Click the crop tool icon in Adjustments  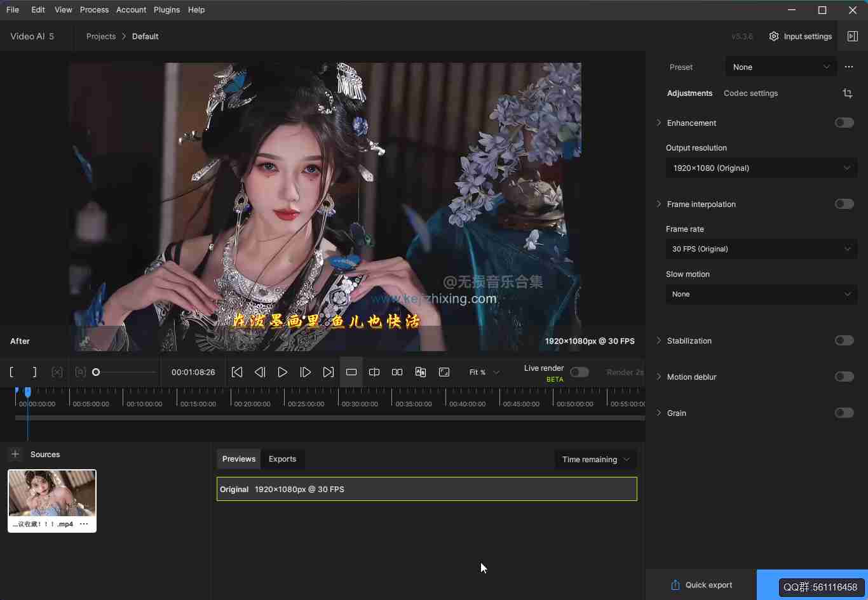click(x=847, y=93)
